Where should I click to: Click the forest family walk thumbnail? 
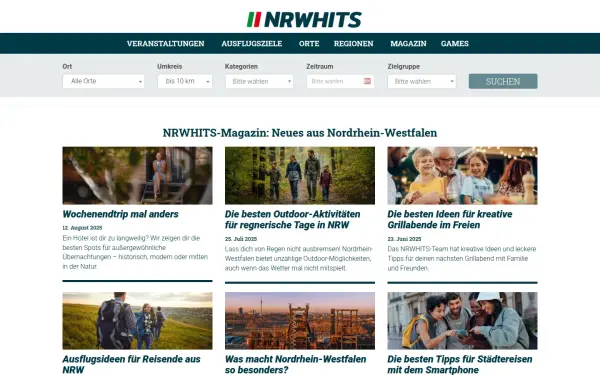click(300, 175)
